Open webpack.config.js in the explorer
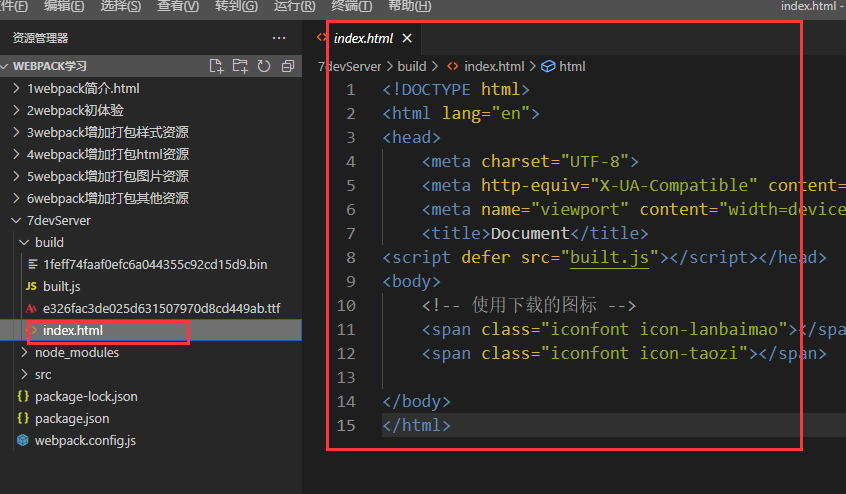 pyautogui.click(x=85, y=441)
